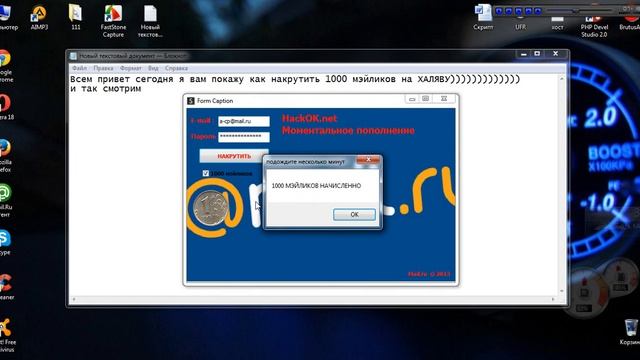Open the Вид menu in Notepad
This screenshot has height=360, width=640.
[153, 68]
